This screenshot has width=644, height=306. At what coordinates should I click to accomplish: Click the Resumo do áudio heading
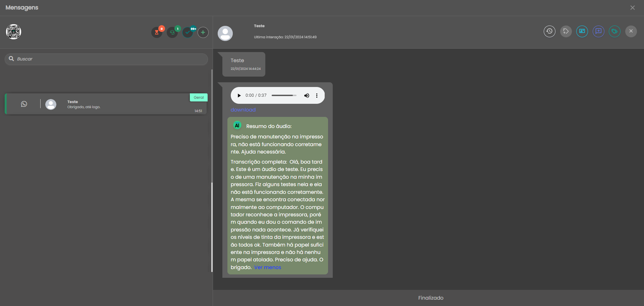pos(269,126)
